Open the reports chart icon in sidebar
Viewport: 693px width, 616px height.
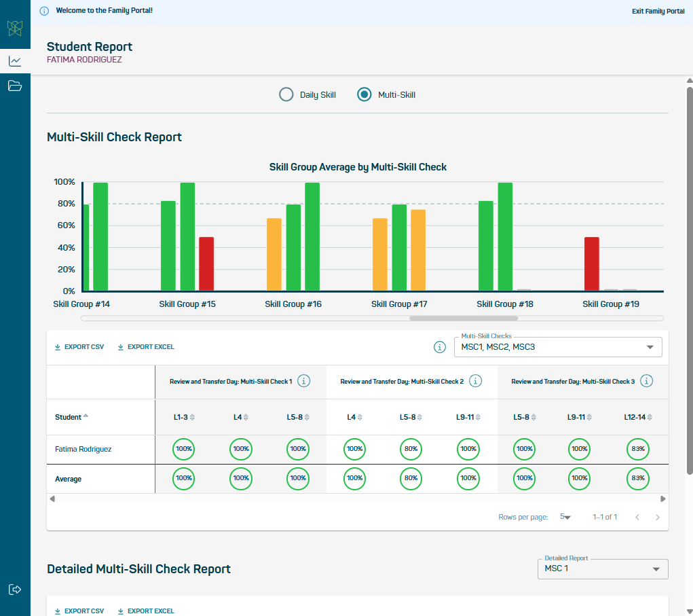click(x=15, y=61)
